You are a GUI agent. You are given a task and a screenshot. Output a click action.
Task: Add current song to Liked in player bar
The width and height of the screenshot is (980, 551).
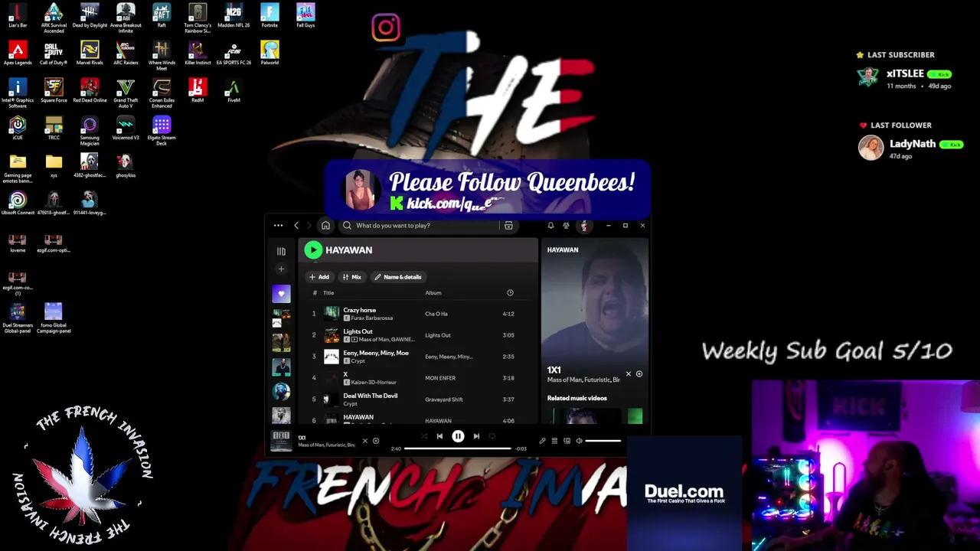click(x=375, y=441)
